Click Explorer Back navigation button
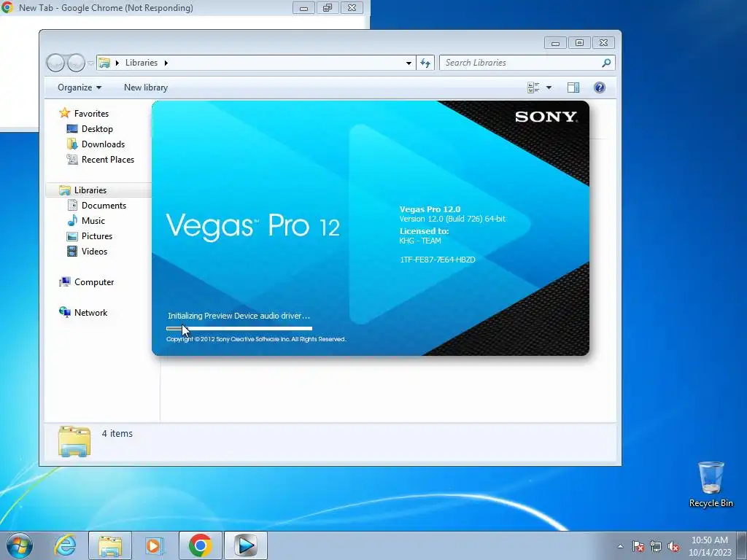 [x=55, y=63]
